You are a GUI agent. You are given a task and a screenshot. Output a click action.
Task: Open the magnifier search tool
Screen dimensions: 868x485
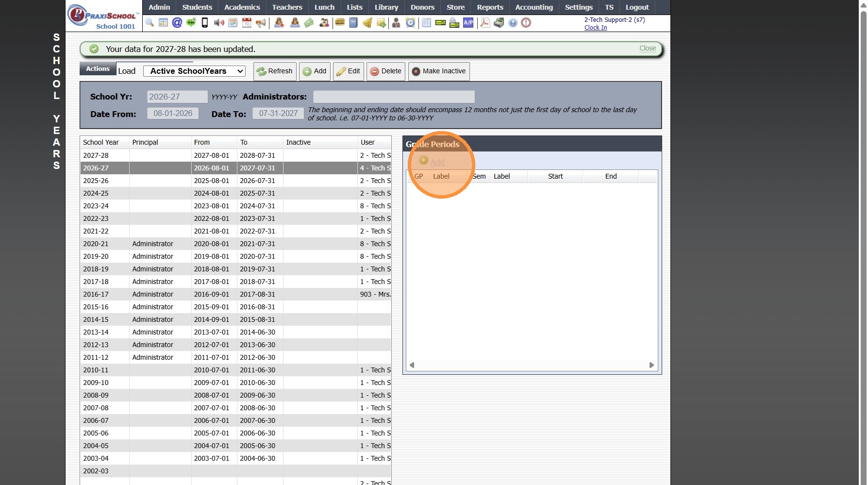pyautogui.click(x=150, y=23)
